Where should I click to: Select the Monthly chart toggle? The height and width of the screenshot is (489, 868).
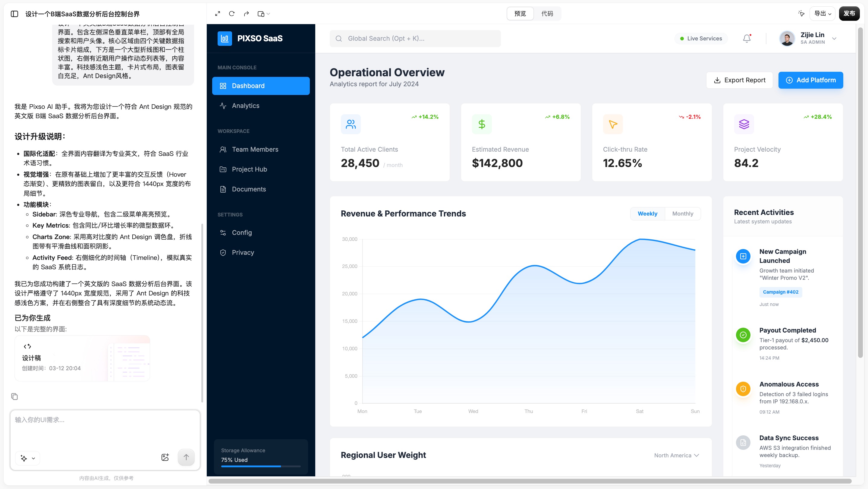(683, 214)
